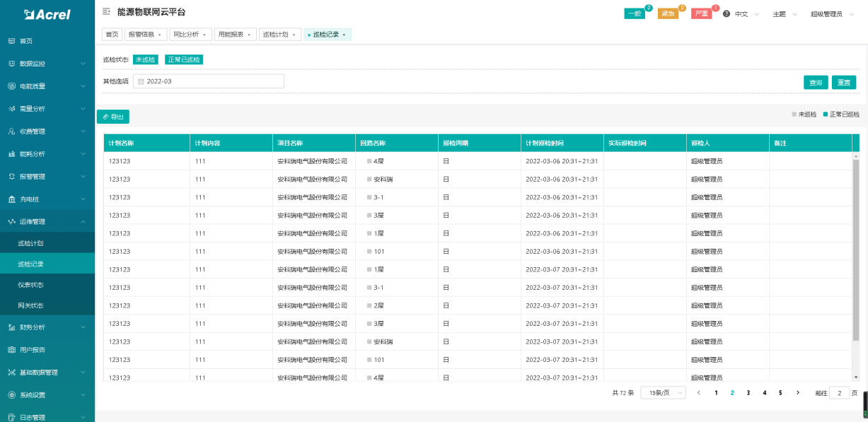Open the 中文 language dropdown
Image resolution: width=868 pixels, height=422 pixels.
(x=746, y=14)
